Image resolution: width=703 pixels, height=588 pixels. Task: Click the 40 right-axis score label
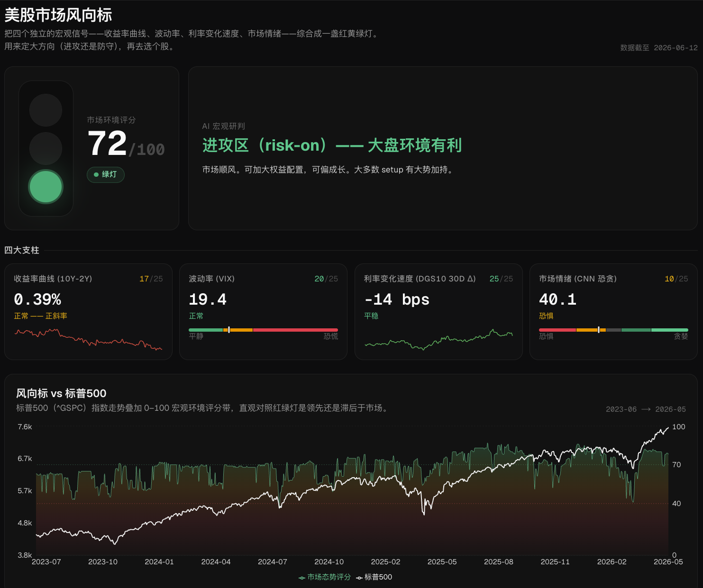[x=676, y=503]
